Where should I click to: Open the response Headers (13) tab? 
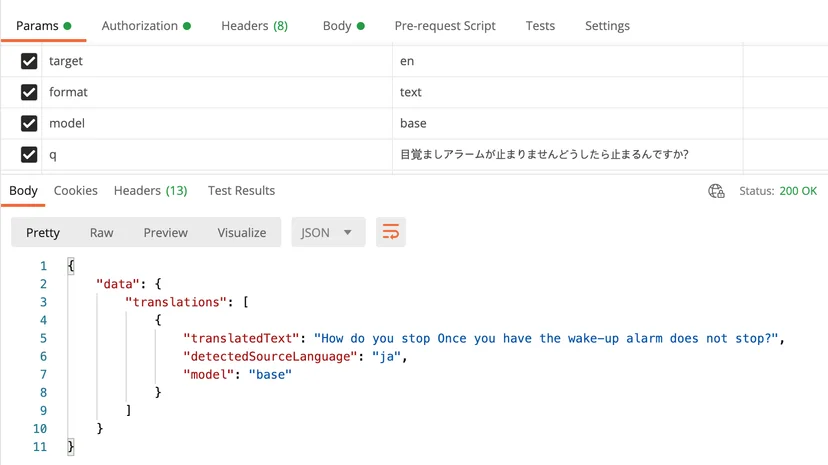(150, 191)
